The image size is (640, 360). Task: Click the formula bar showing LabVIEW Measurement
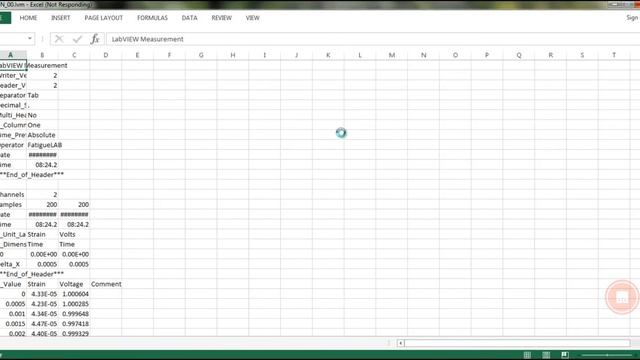[x=373, y=39]
